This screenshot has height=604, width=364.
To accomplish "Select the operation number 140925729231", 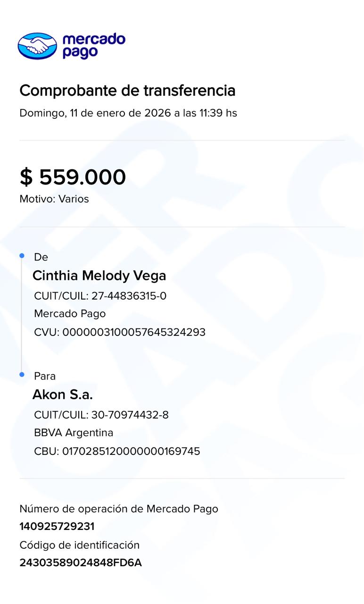I will [x=57, y=527].
